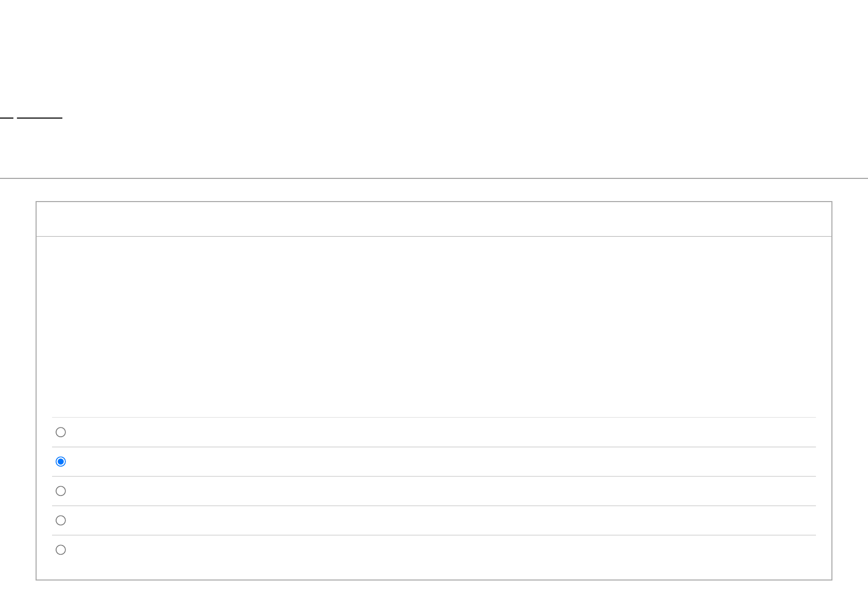Screen dimensions: 868x613
Task: Click the already selected blue radio button
Action: pos(61,461)
